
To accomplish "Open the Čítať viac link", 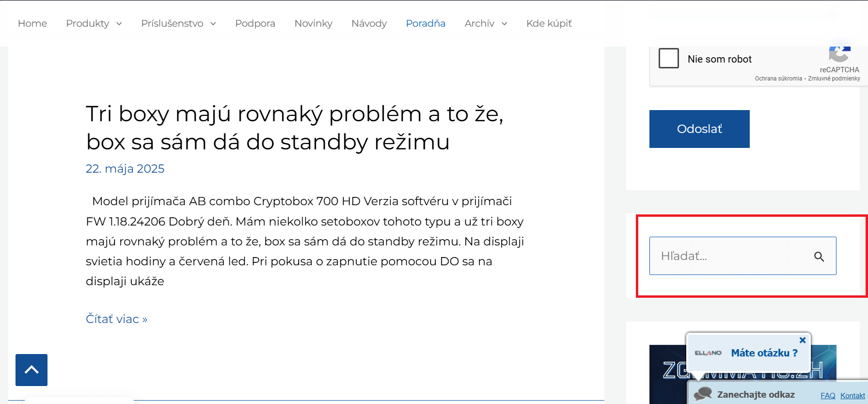I will click(116, 319).
